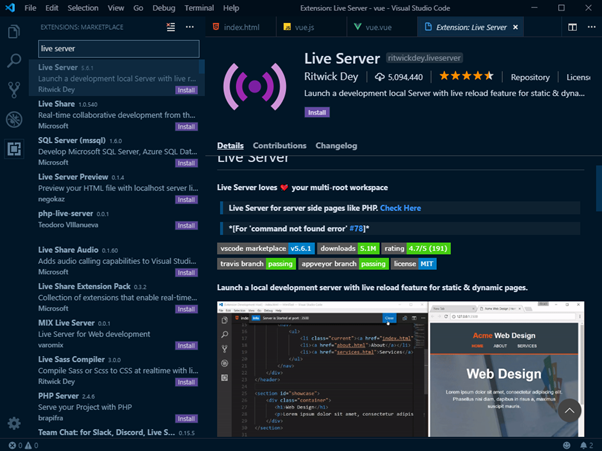This screenshot has width=602, height=451.
Task: Click the Live Server demo screenshot
Action: pos(400,369)
